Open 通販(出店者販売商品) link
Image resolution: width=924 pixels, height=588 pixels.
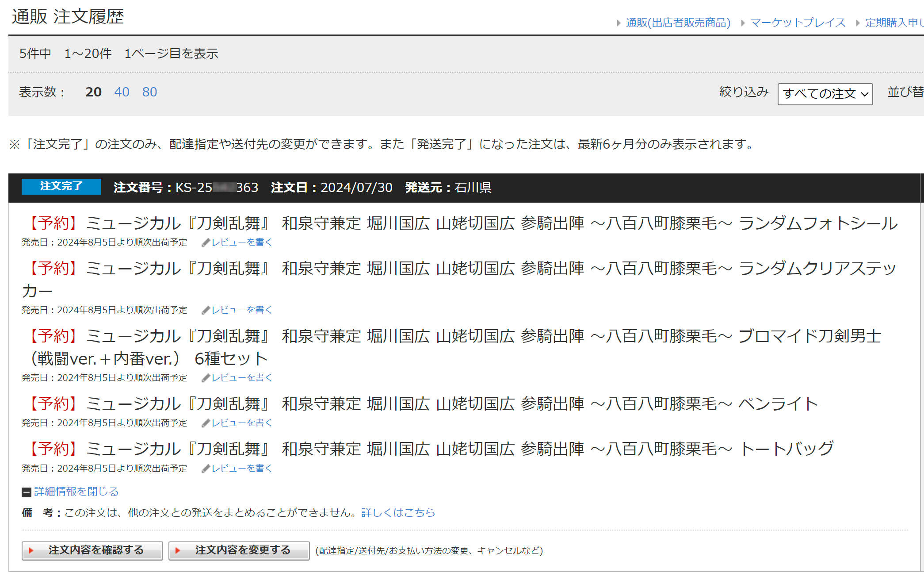coord(678,23)
